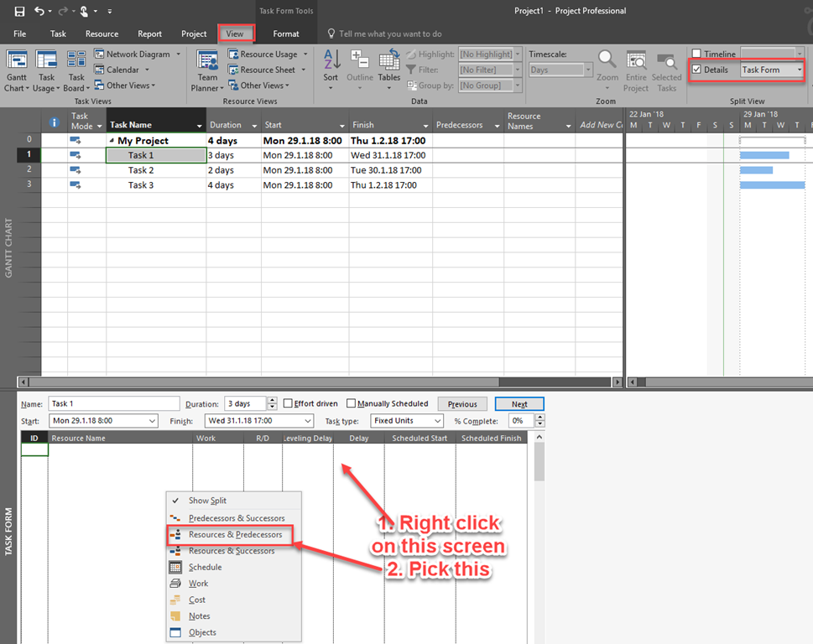Click the Gantt Chart view icon
Screen dimensions: 813x644
click(16, 60)
